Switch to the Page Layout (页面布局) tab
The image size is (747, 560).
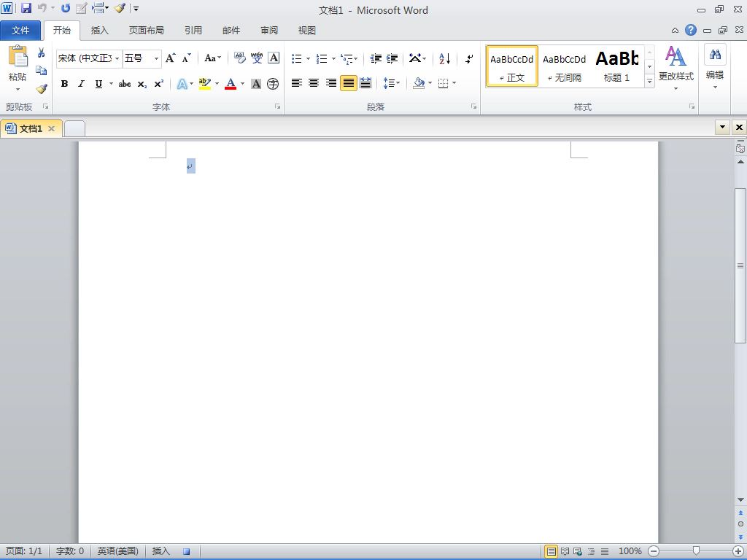pyautogui.click(x=146, y=31)
